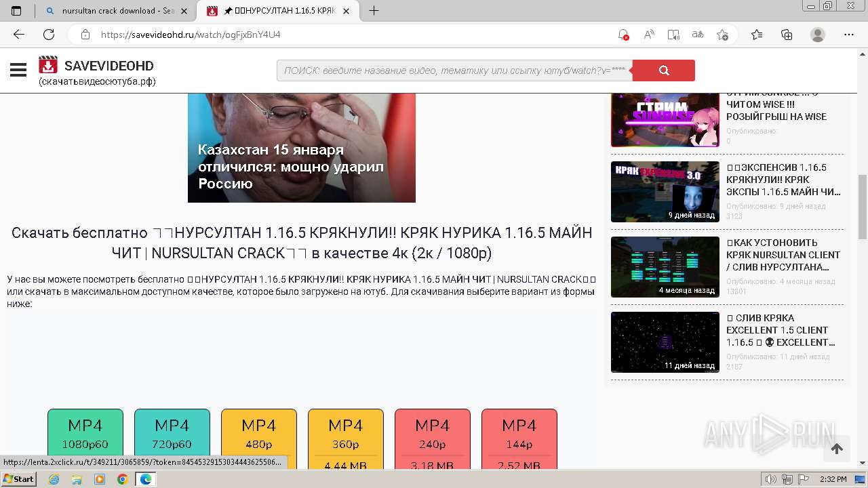
Task: Switch to the НУРСУЛТАН 1.16.5 КРЯК tab
Action: point(278,11)
